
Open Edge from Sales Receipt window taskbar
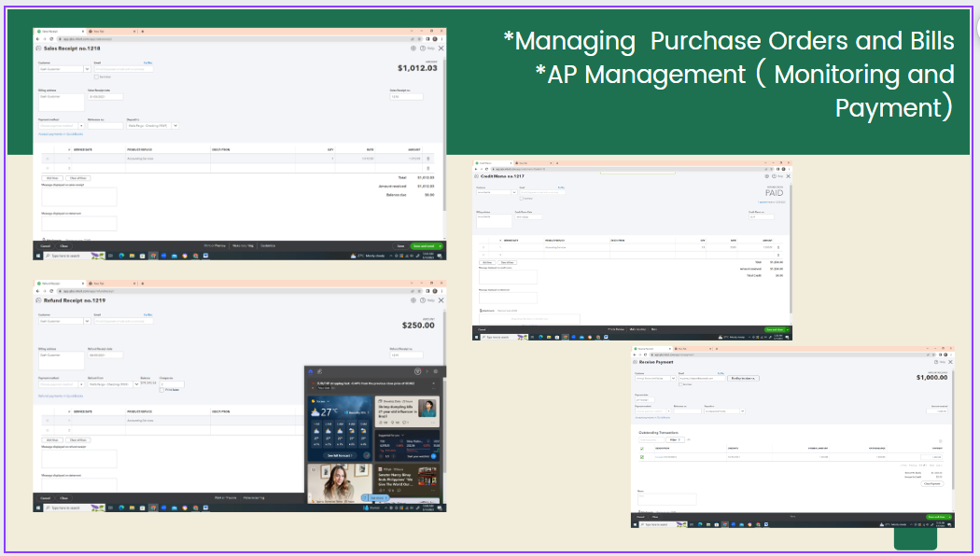[x=121, y=256]
